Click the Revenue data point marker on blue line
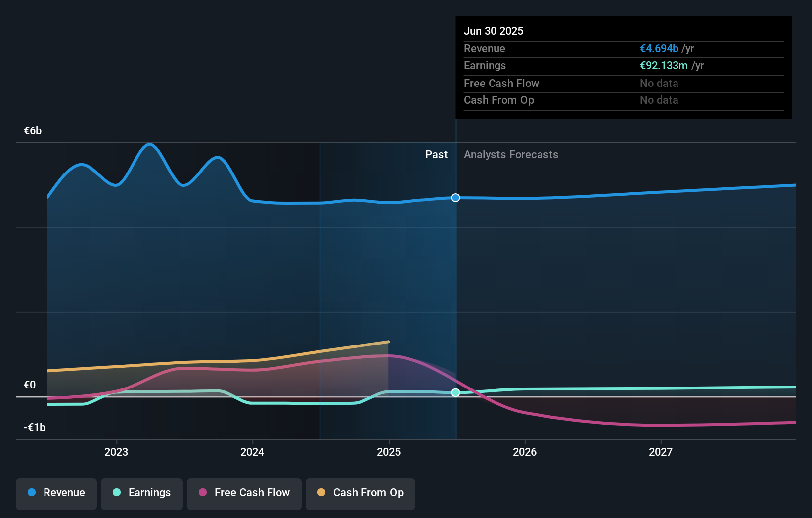The width and height of the screenshot is (812, 518). point(456,198)
